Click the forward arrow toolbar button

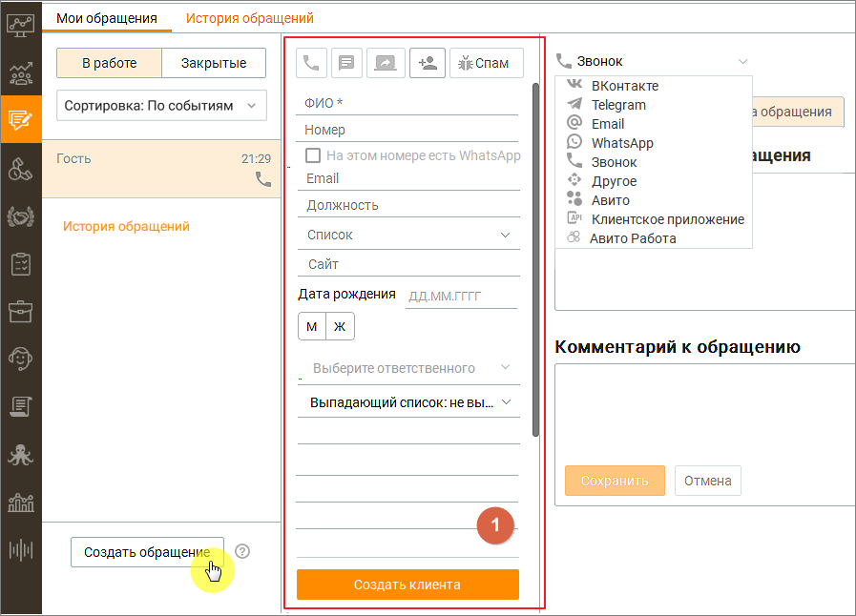click(386, 63)
